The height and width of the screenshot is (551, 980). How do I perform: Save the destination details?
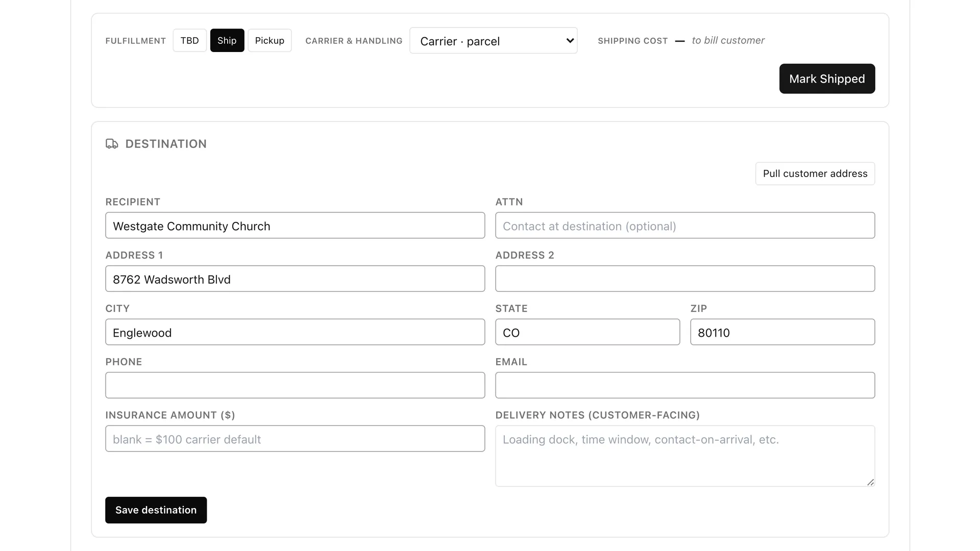156,510
